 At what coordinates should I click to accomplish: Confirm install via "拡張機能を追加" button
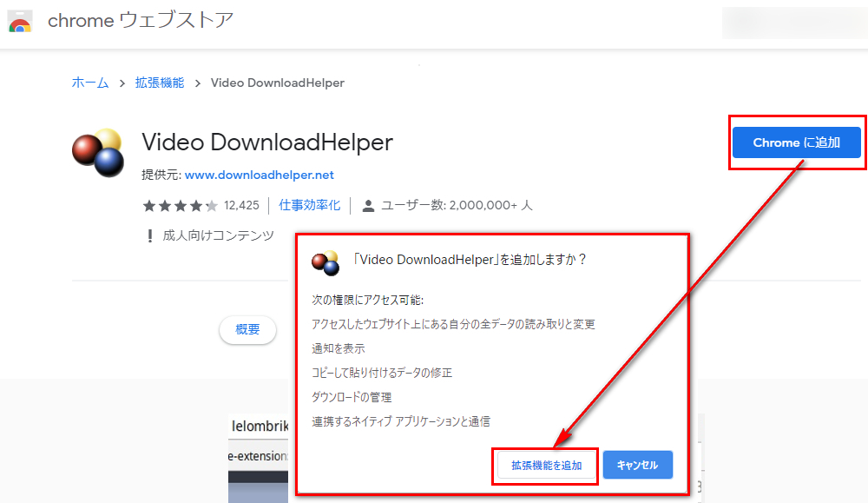[x=546, y=465]
